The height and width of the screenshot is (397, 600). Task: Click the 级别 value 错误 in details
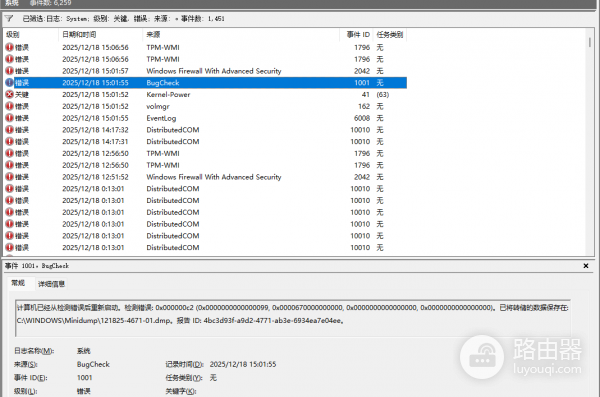[x=83, y=391]
